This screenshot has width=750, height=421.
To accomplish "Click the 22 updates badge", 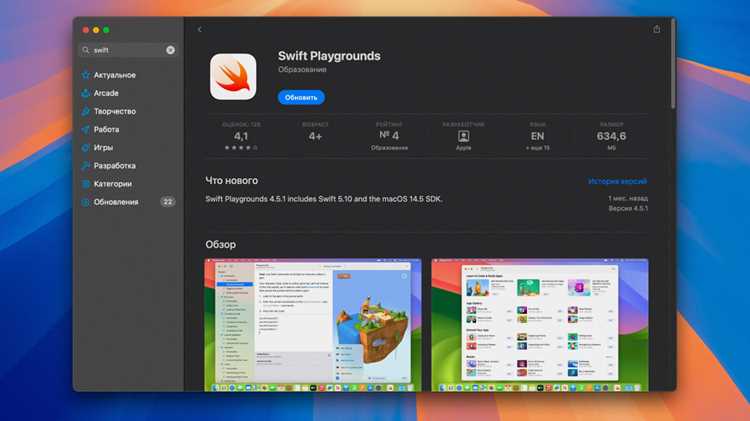I will [x=167, y=202].
